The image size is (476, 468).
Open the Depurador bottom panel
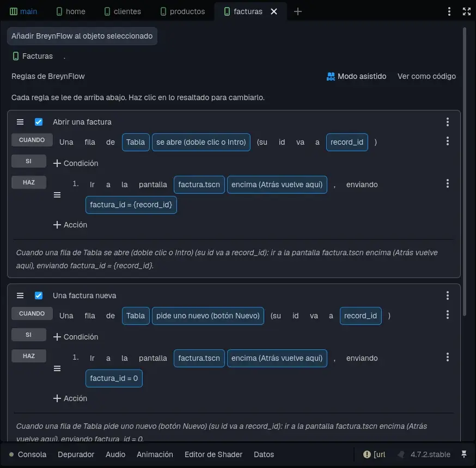[x=76, y=454]
